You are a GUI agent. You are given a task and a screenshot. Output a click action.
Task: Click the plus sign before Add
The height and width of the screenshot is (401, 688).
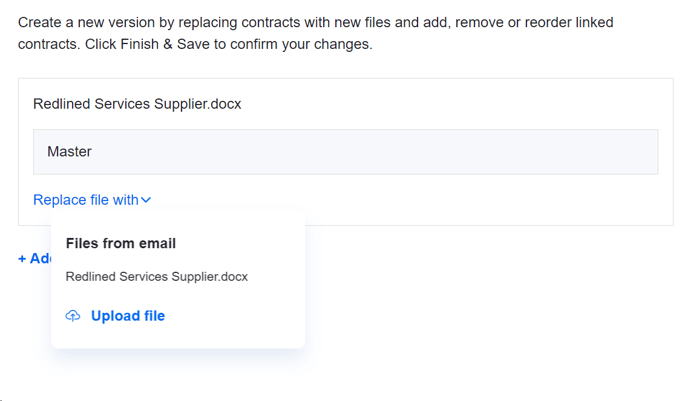point(22,258)
